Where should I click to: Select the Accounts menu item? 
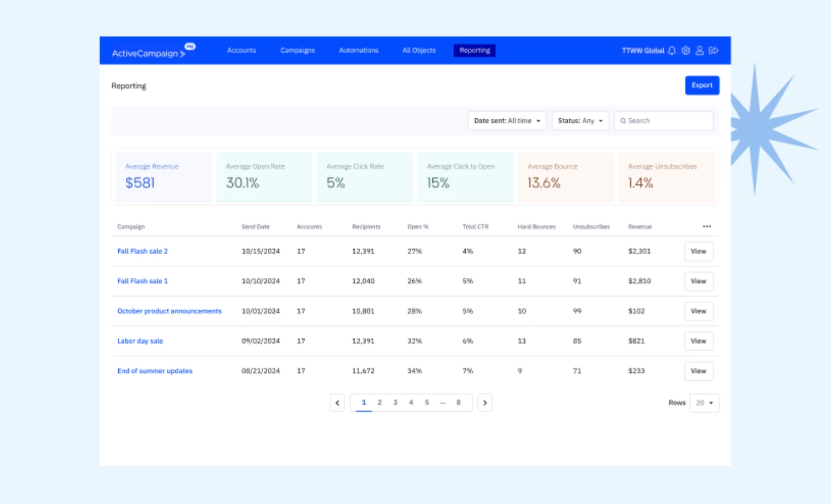click(241, 51)
